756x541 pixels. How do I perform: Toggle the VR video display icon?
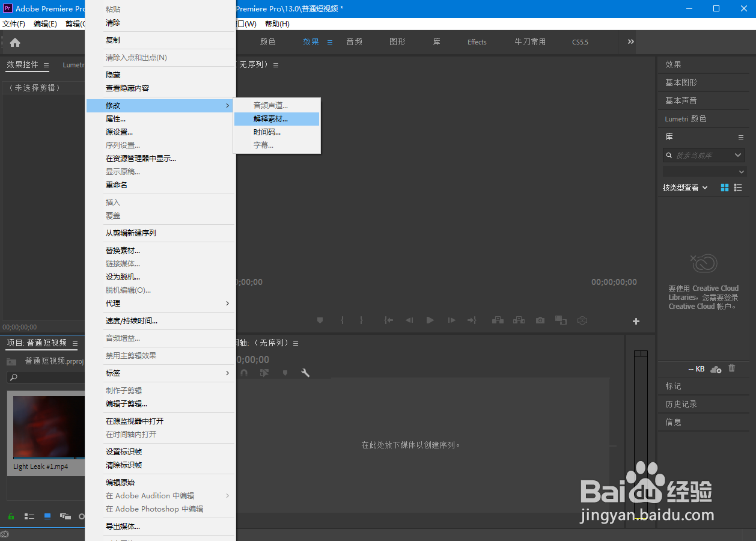582,320
